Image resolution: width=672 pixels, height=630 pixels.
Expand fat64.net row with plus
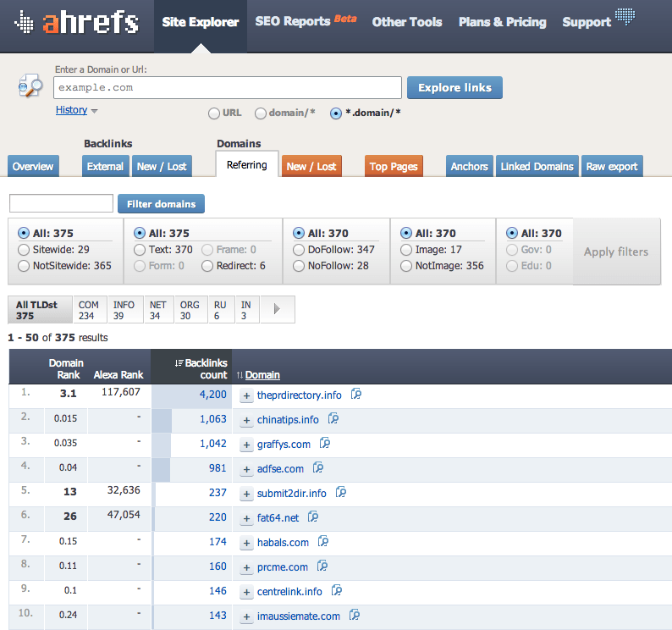tap(246, 518)
